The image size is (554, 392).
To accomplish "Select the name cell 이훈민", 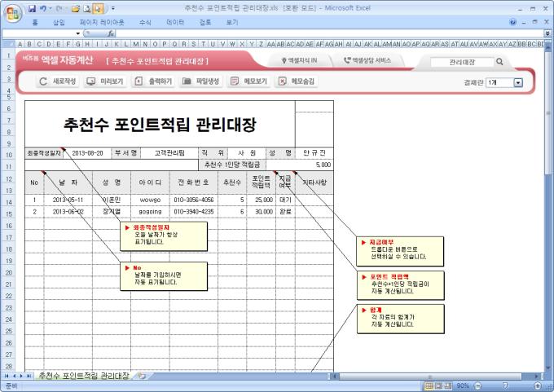I will pyautogui.click(x=112, y=200).
